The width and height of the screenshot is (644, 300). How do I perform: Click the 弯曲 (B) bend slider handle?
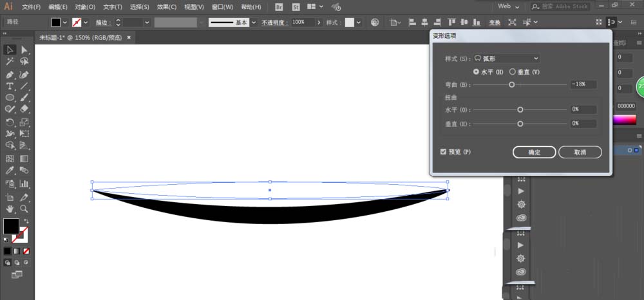[512, 84]
